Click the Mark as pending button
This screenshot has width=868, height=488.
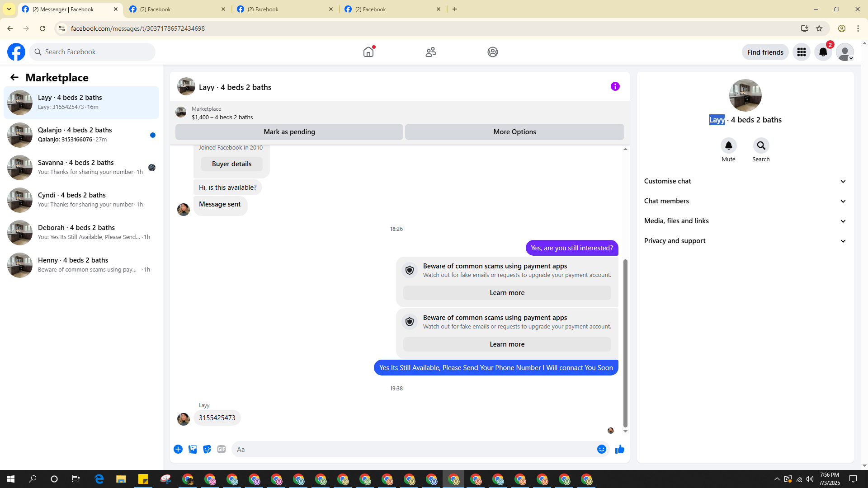(289, 132)
